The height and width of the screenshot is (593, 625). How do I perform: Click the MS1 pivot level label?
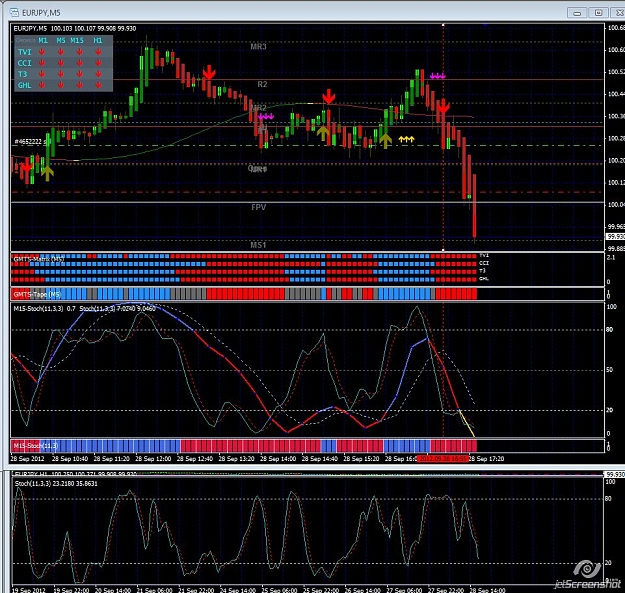pos(258,245)
